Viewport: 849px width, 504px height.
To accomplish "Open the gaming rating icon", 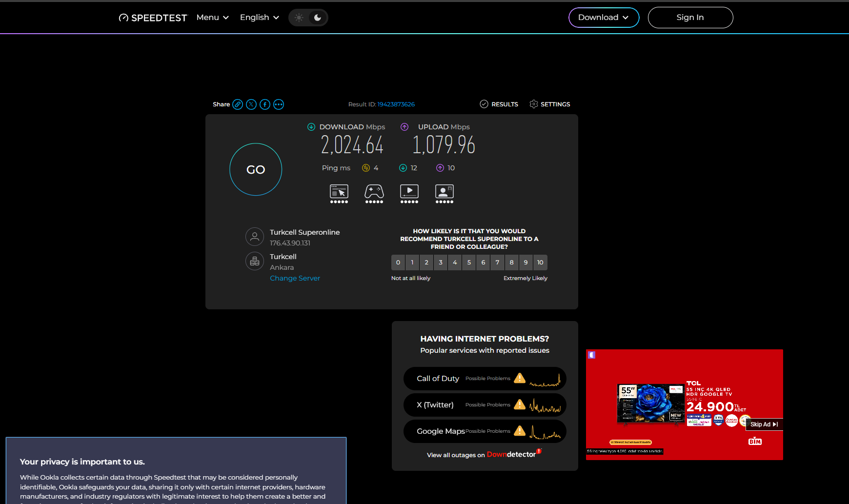I will click(374, 194).
